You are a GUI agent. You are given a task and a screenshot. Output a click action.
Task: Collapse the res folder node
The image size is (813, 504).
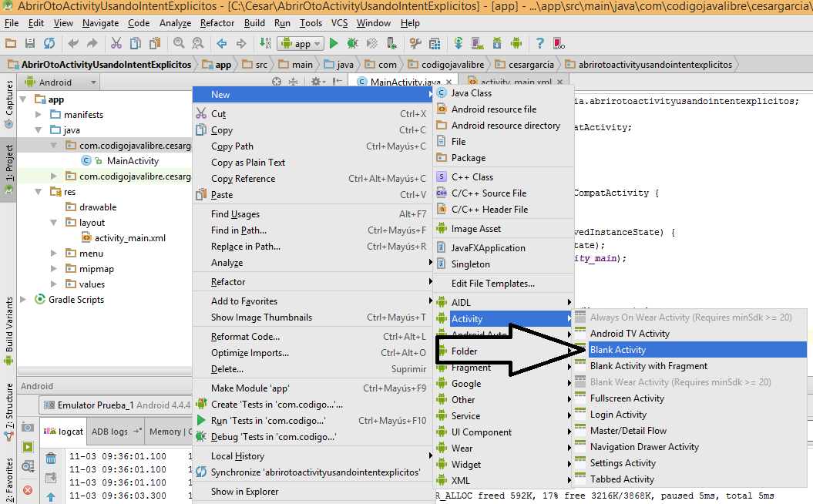pos(39,192)
